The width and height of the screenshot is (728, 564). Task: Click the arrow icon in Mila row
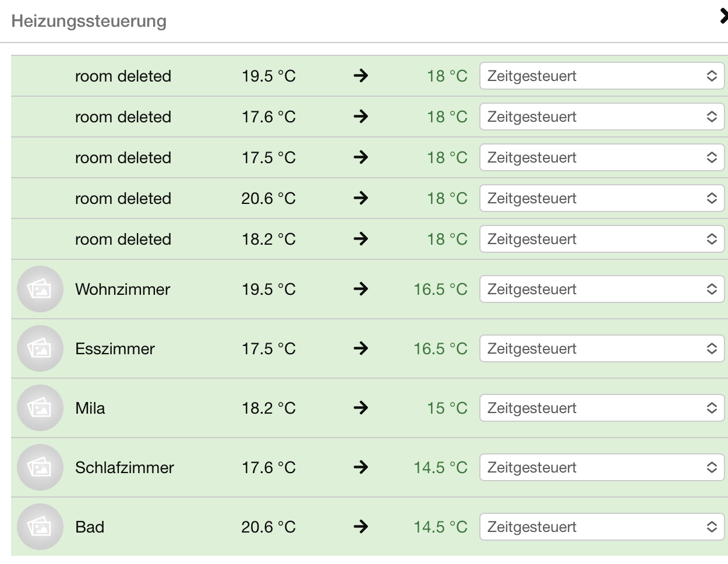(361, 408)
